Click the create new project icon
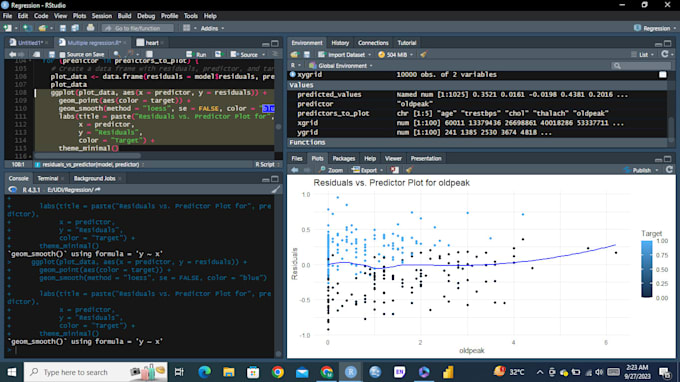Screen dimensions: 680x382 27,28
